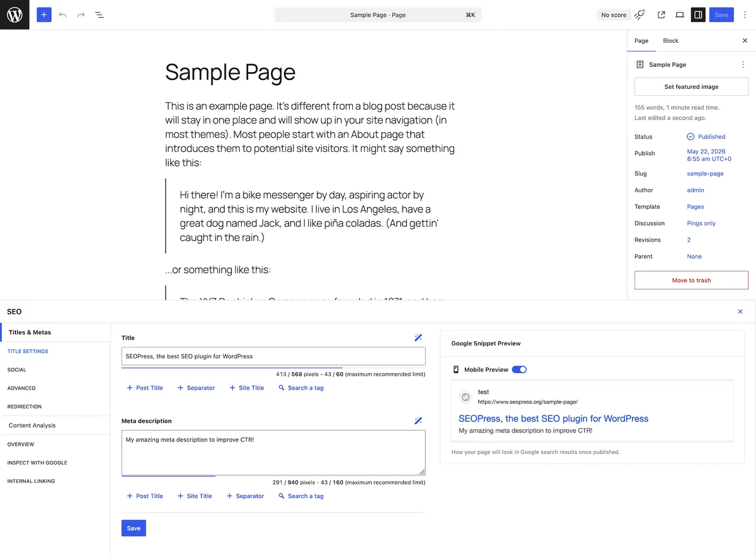Open the document overview list icon

coord(99,15)
